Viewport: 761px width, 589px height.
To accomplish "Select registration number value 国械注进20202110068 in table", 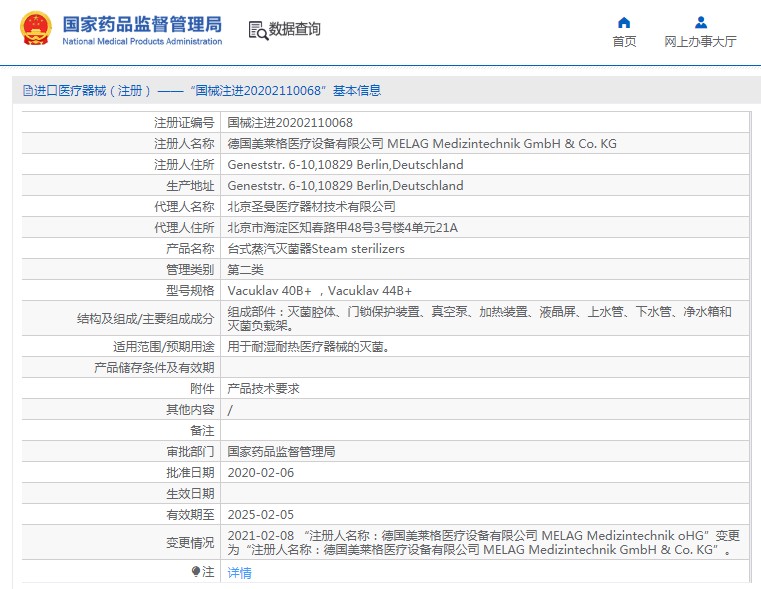I will 290,123.
